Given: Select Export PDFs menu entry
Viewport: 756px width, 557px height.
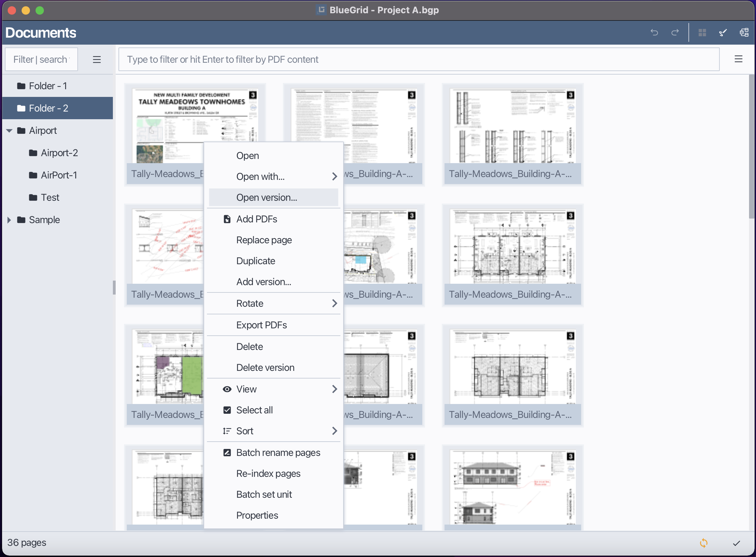Looking at the screenshot, I should 261,325.
